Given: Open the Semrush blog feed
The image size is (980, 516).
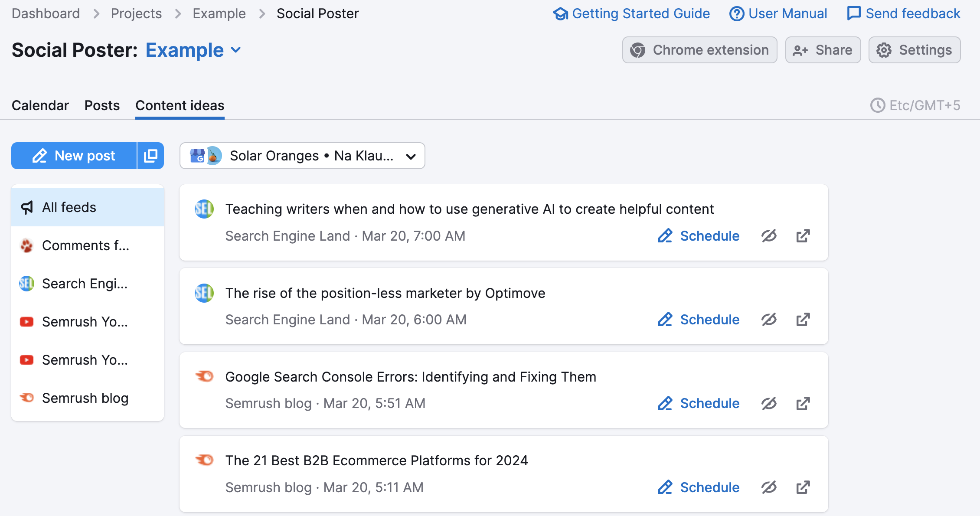Looking at the screenshot, I should point(85,398).
